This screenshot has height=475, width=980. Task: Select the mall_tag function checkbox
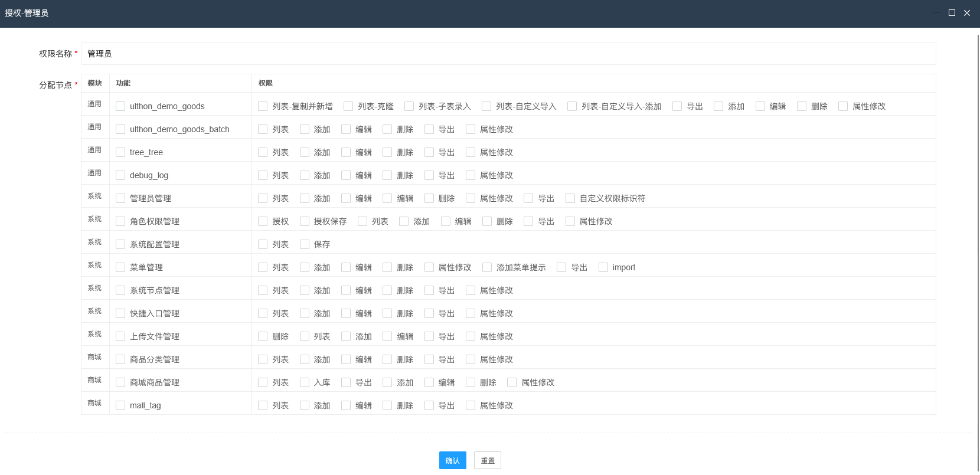120,405
